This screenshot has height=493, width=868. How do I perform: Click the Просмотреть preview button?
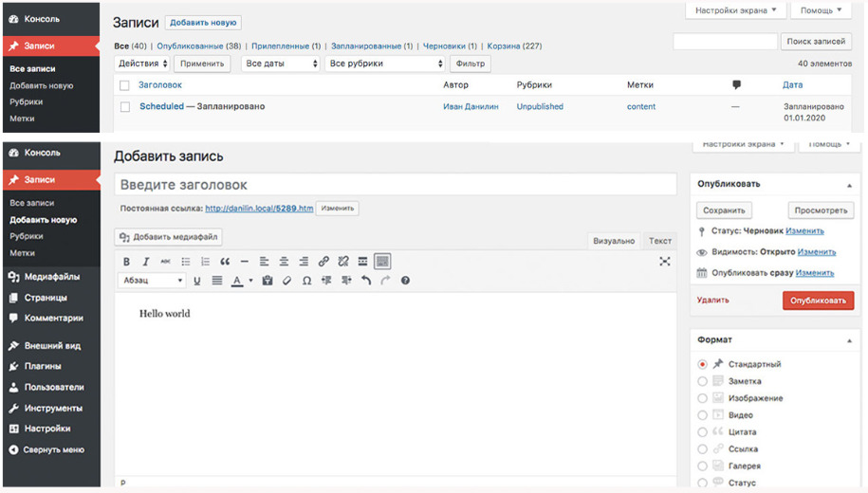[821, 210]
